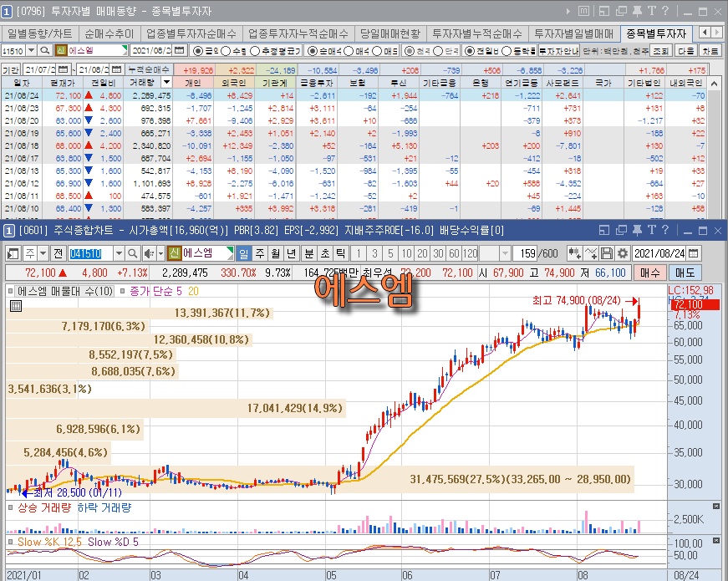Viewport: 728px width, 581px height.
Task: Select the 수량 radio button
Action: (x=227, y=51)
